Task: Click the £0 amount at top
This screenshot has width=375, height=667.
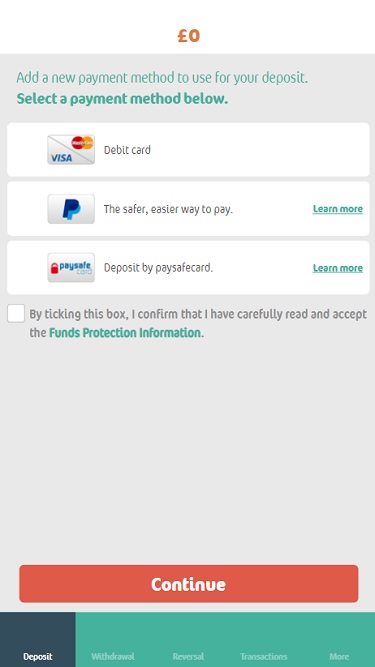Action: pyautogui.click(x=188, y=36)
